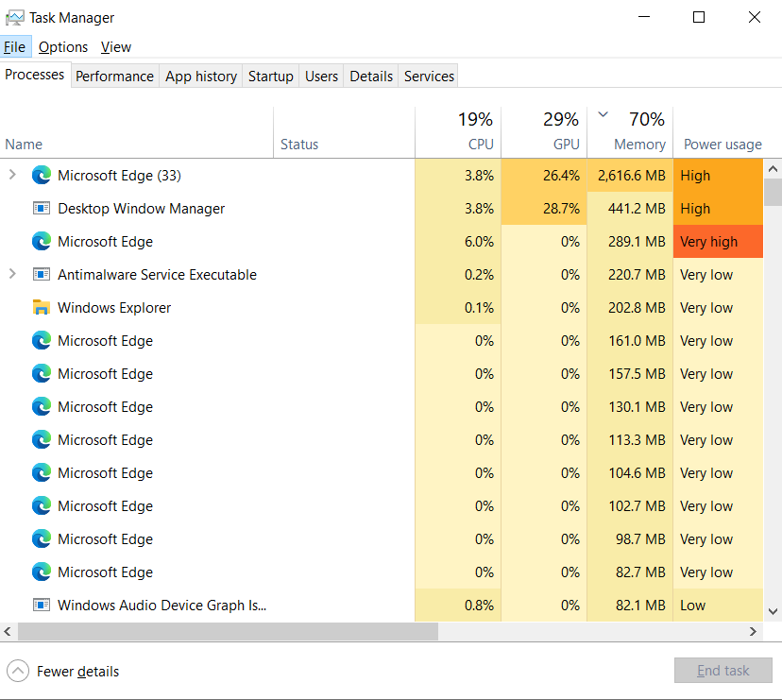782x700 pixels.
Task: Click the Fewer details label
Action: pyautogui.click(x=78, y=672)
